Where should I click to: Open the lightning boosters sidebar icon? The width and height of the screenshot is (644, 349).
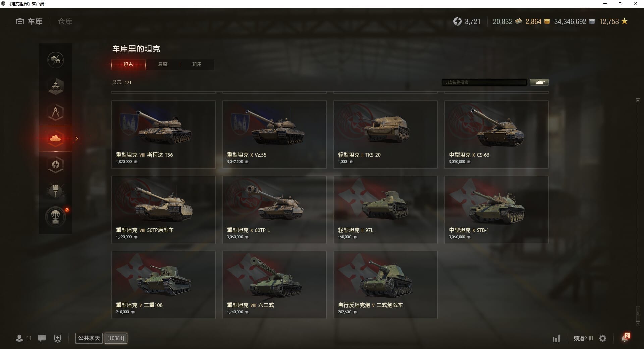tap(56, 165)
